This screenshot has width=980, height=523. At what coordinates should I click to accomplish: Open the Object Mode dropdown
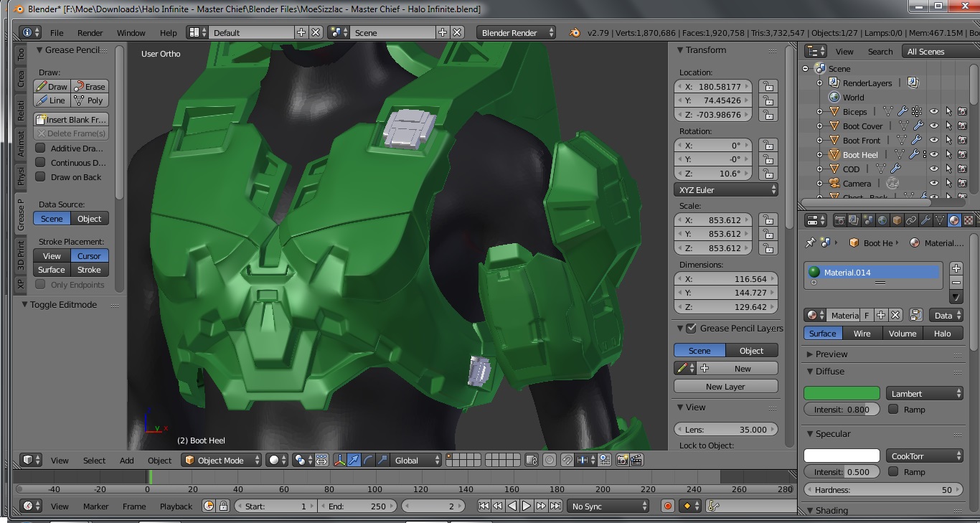point(221,461)
